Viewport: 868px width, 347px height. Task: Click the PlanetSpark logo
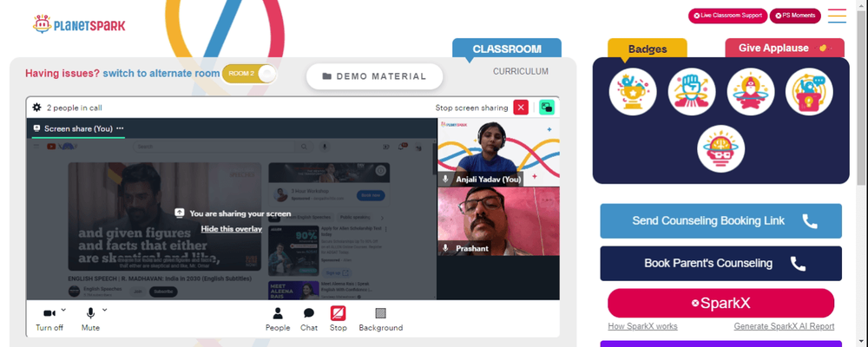tap(79, 24)
